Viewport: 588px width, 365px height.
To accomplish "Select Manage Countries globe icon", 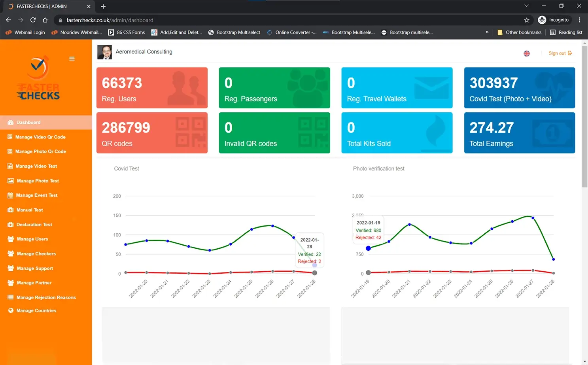I will click(10, 310).
